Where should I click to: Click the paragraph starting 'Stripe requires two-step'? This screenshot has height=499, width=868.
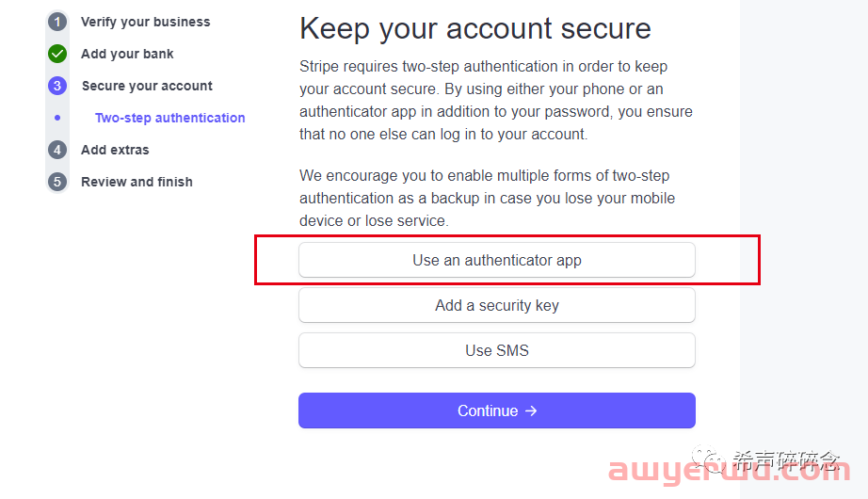495,101
